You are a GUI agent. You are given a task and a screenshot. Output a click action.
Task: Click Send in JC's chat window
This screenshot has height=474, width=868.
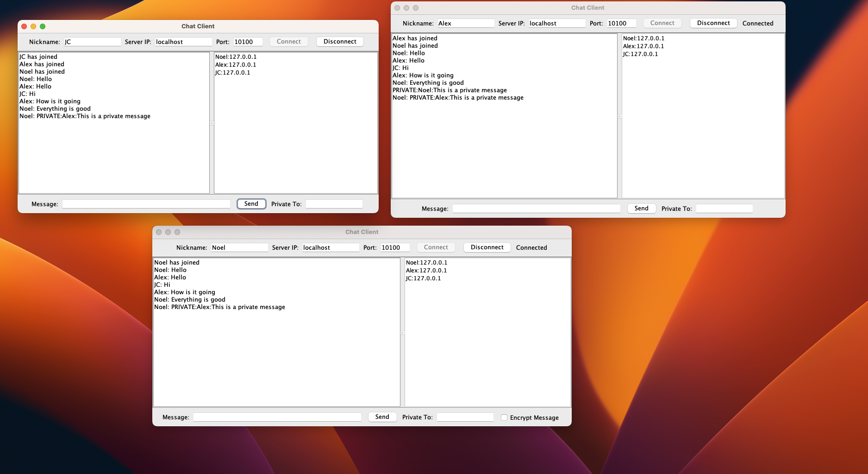[x=251, y=204]
